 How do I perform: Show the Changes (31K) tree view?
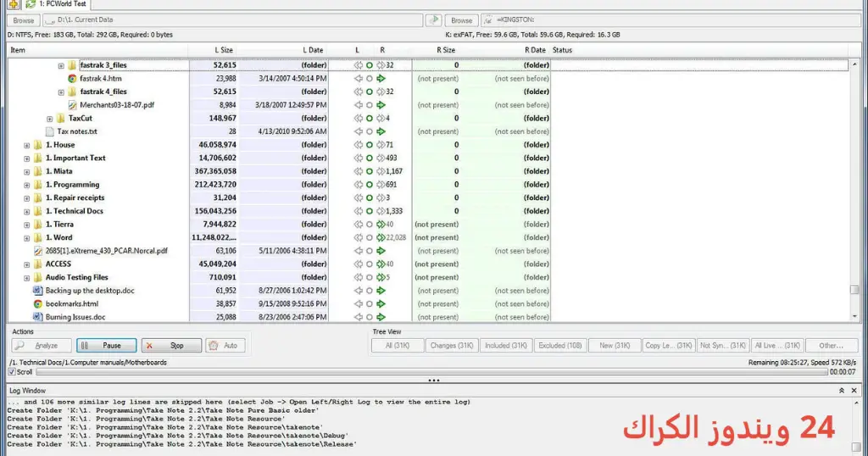[x=452, y=345]
